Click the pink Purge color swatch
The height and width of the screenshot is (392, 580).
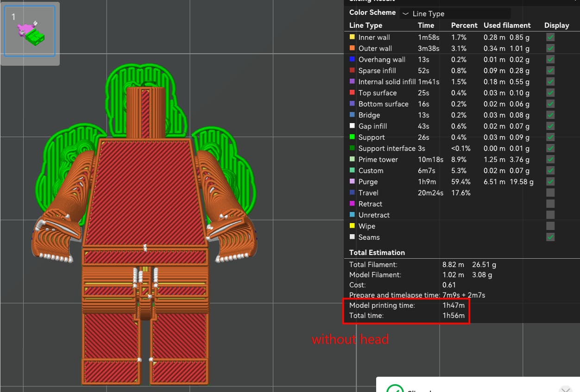click(x=352, y=181)
